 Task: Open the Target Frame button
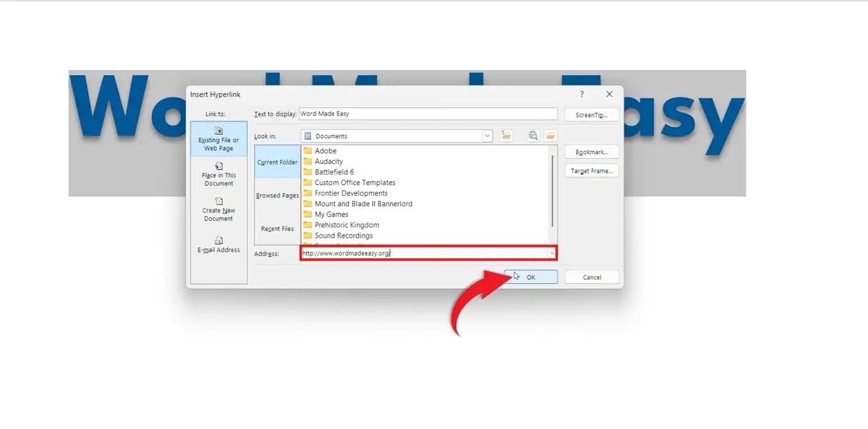591,171
